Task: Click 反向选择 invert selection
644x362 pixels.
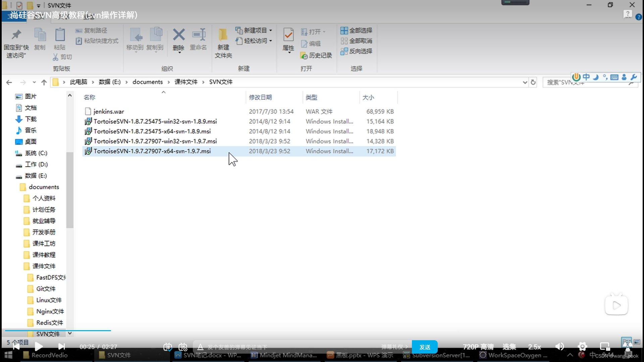Action: 356,51
